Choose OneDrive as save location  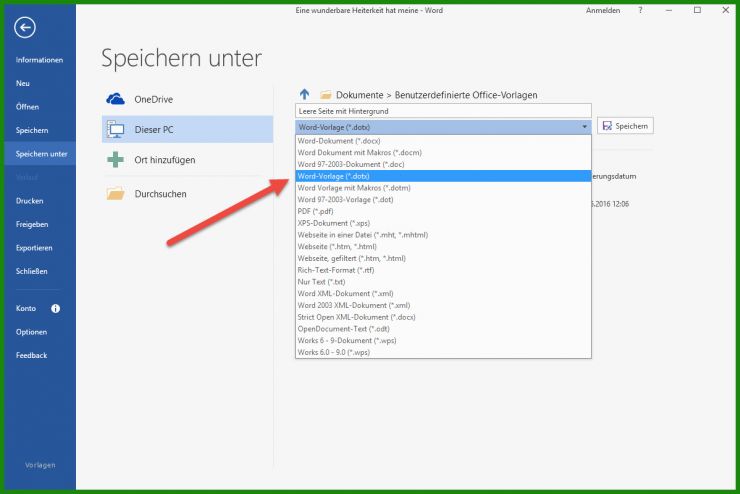[x=187, y=99]
